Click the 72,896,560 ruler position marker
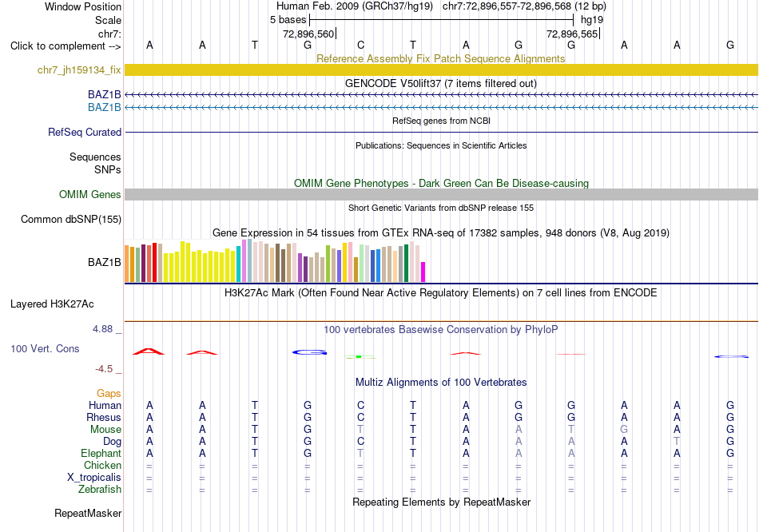 pos(309,34)
